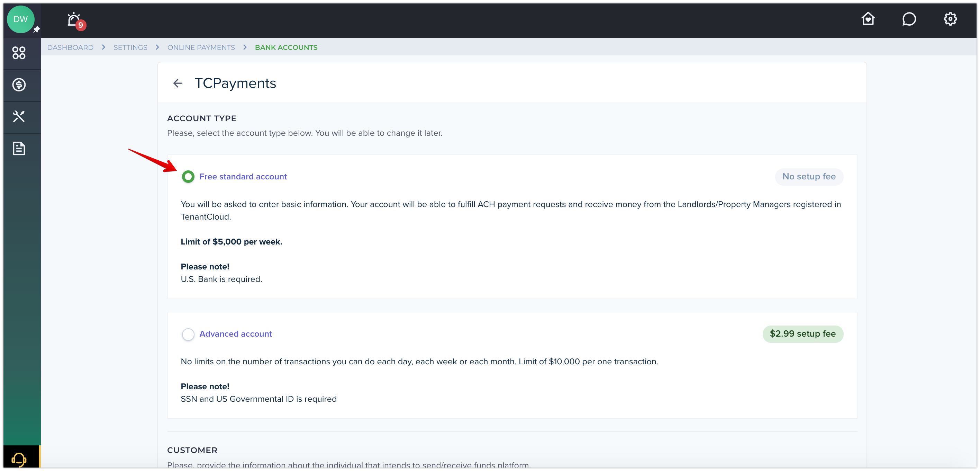Viewport: 980px width, 471px height.
Task: Click the TCPayments page title
Action: coord(236,83)
